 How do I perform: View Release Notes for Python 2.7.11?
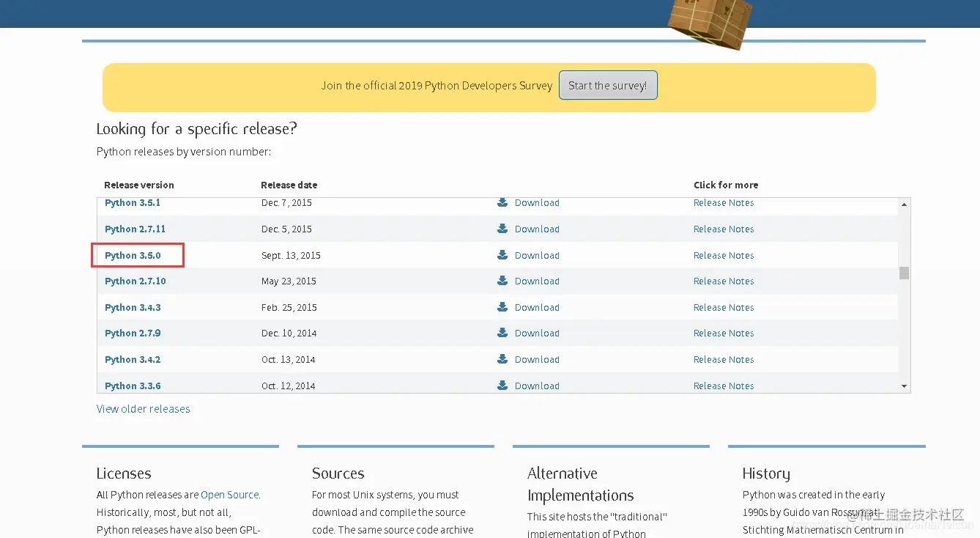coord(724,229)
